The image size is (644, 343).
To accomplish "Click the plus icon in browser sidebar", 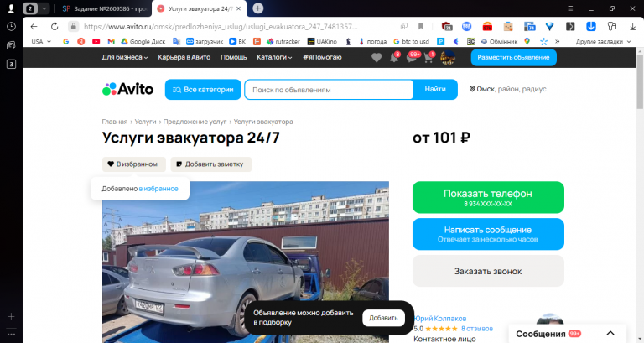I will pyautogui.click(x=11, y=316).
